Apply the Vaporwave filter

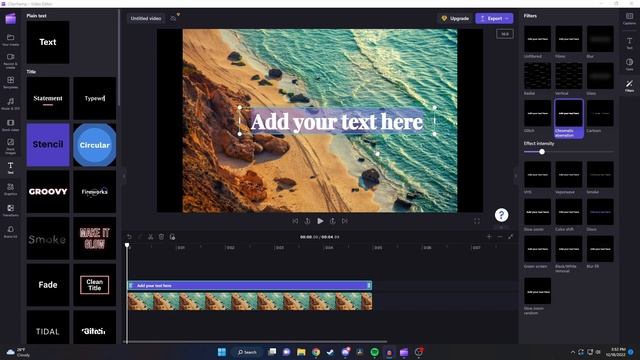point(569,175)
